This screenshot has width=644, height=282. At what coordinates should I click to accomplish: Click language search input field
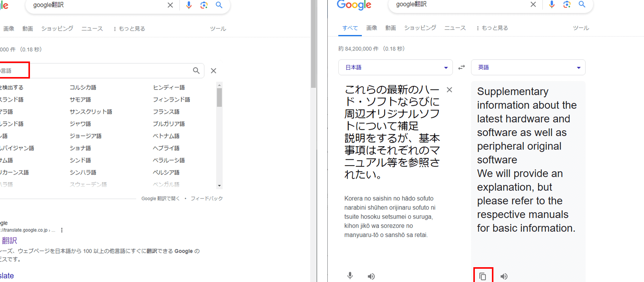(x=102, y=71)
